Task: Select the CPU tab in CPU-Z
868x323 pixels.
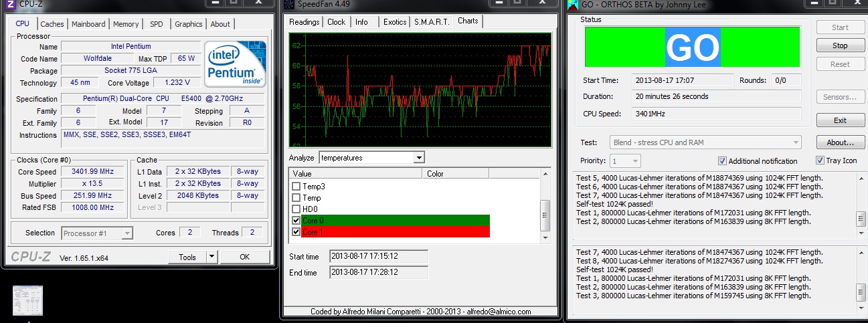Action: [x=22, y=23]
